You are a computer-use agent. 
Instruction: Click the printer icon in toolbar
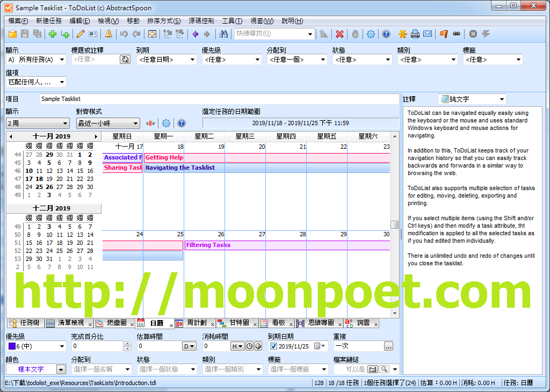pos(415,34)
